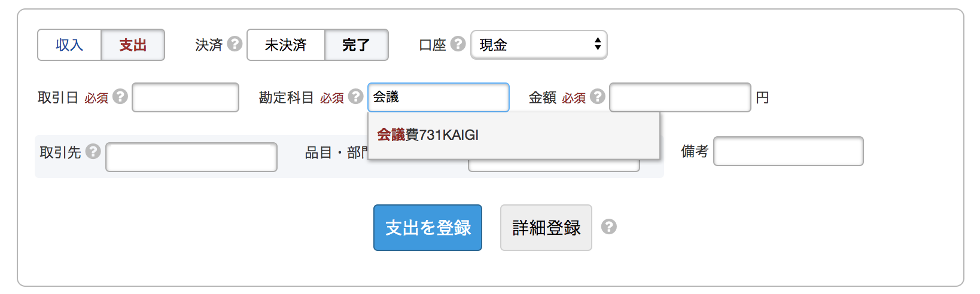Select the 支出 toggle
The width and height of the screenshot is (980, 294).
[133, 45]
